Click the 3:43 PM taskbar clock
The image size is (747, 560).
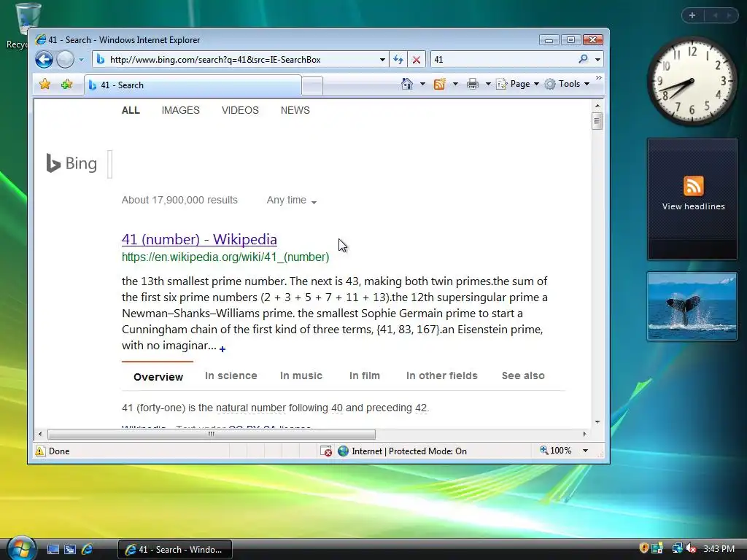(719, 549)
